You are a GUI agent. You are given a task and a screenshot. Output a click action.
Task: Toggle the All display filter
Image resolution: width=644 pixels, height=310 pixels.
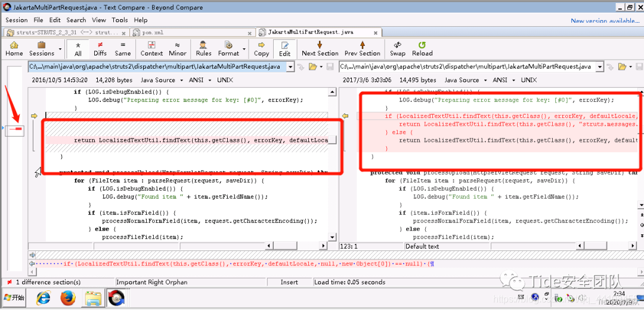coord(78,48)
